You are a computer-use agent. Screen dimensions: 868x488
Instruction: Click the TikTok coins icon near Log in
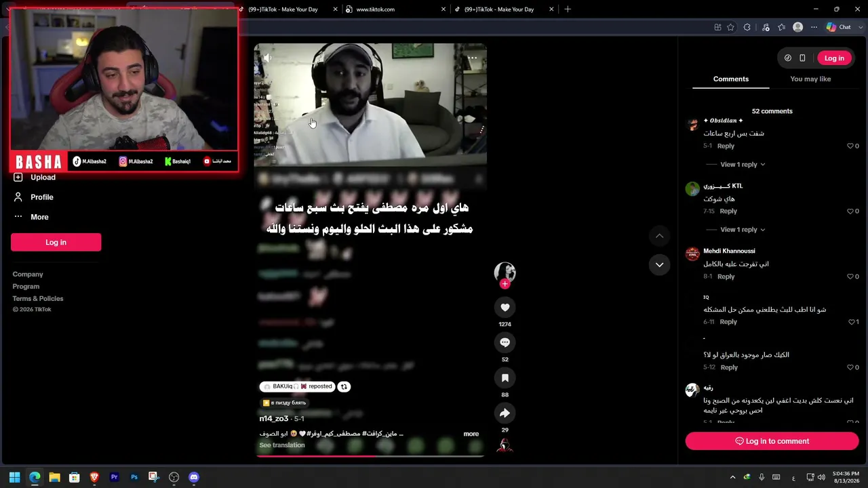787,58
